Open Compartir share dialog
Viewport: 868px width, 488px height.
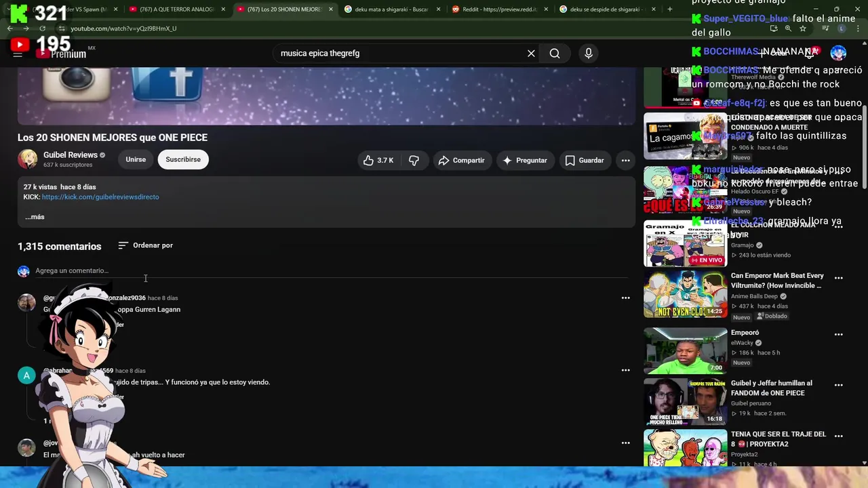coord(462,161)
